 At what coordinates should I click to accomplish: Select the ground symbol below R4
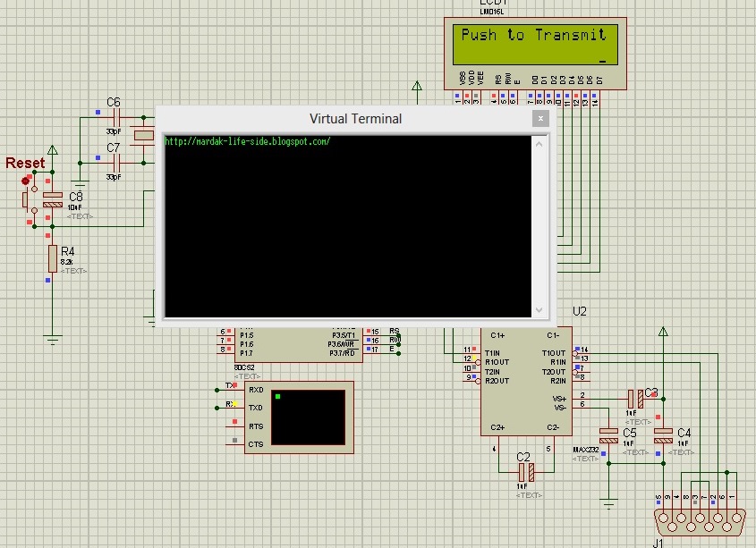55,338
